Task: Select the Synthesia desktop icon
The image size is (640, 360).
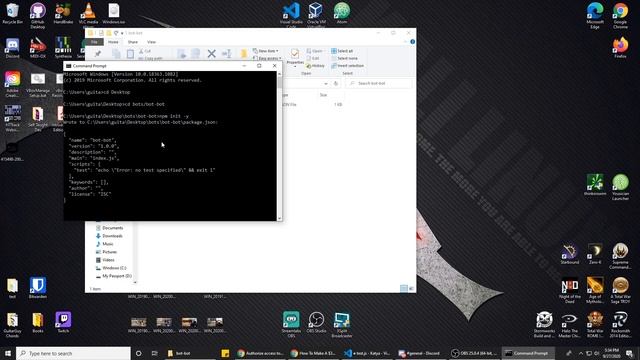Action: [63, 47]
